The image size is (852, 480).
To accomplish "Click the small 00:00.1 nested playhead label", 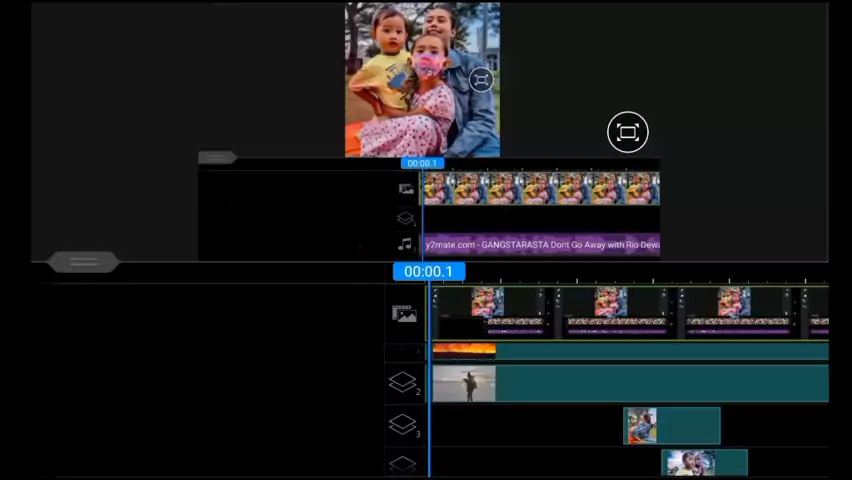I will click(x=421, y=163).
